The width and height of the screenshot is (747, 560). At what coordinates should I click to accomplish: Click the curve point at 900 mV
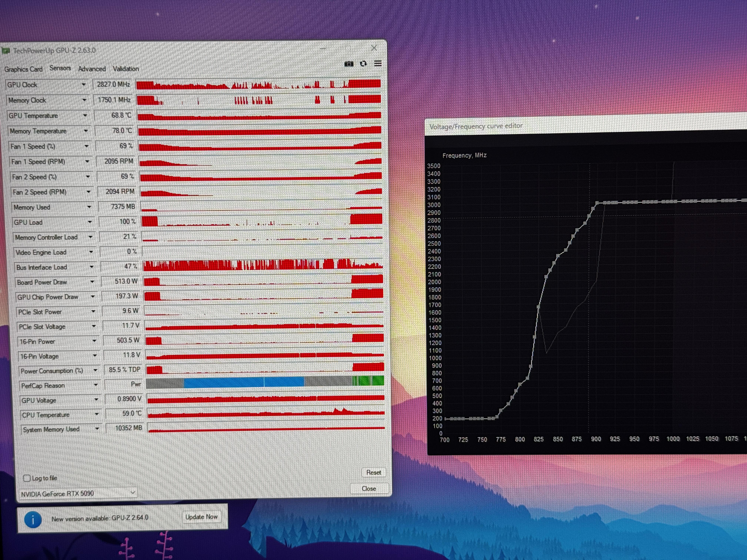597,203
